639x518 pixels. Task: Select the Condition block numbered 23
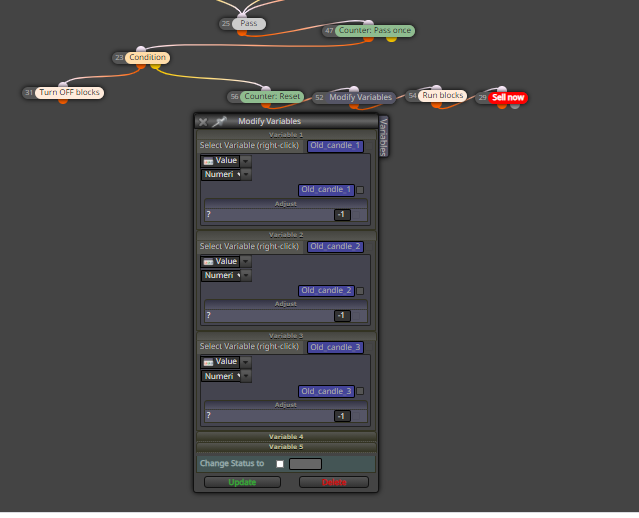point(147,57)
